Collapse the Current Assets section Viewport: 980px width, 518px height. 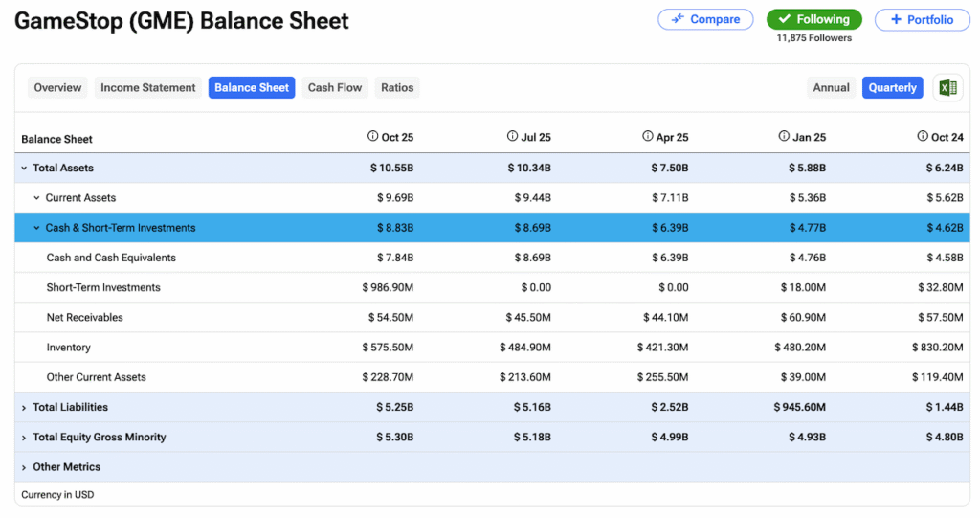[x=37, y=198]
